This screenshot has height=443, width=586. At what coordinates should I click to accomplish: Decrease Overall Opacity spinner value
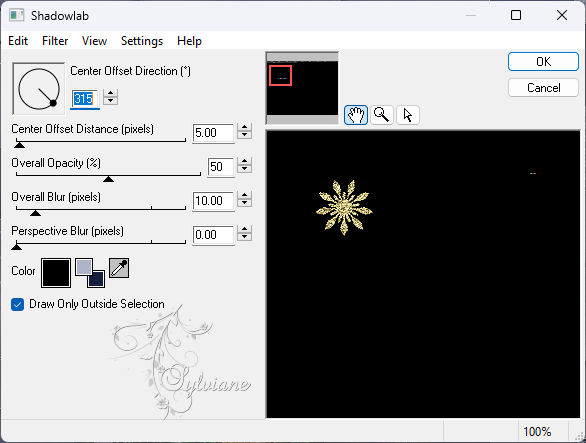244,169
